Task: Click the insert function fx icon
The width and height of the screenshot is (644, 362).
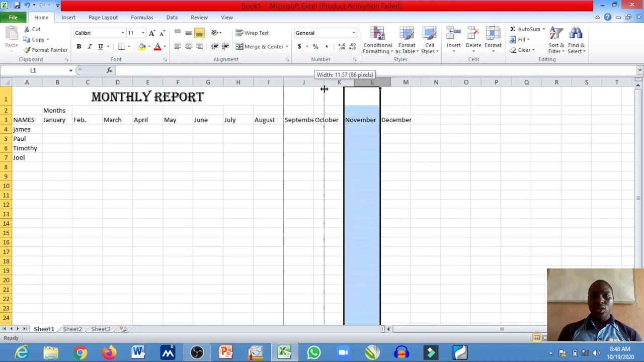Action: pos(109,70)
